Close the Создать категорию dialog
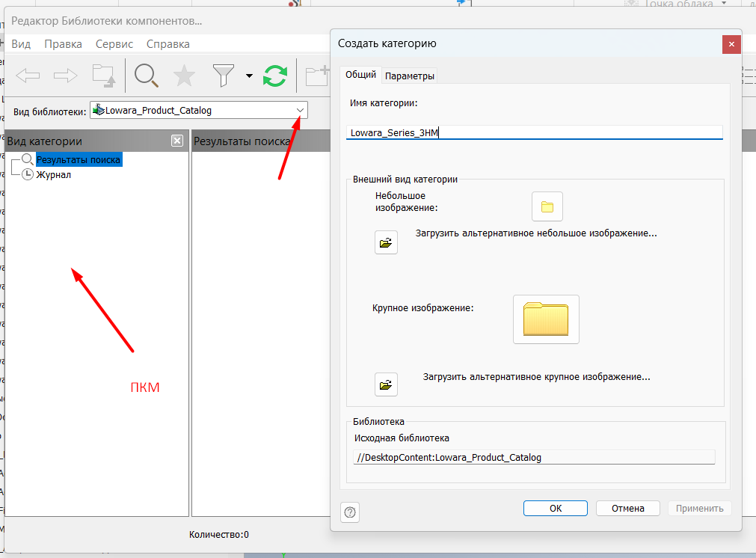This screenshot has height=558, width=756. 731,44
